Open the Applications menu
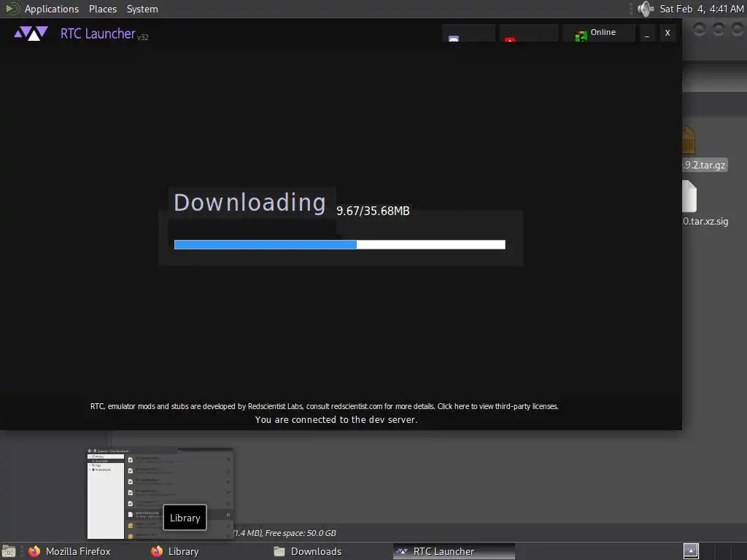This screenshot has width=747, height=560. tap(52, 9)
